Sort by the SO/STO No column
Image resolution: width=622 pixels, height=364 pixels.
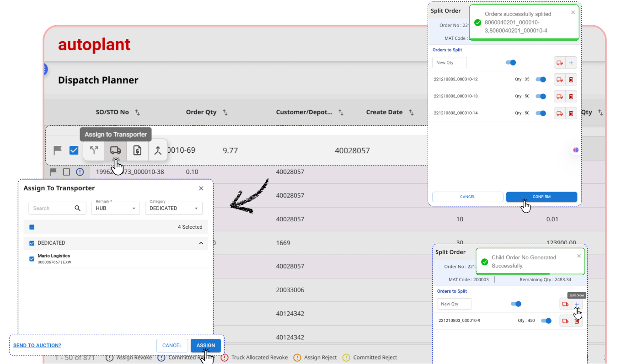coord(137,112)
